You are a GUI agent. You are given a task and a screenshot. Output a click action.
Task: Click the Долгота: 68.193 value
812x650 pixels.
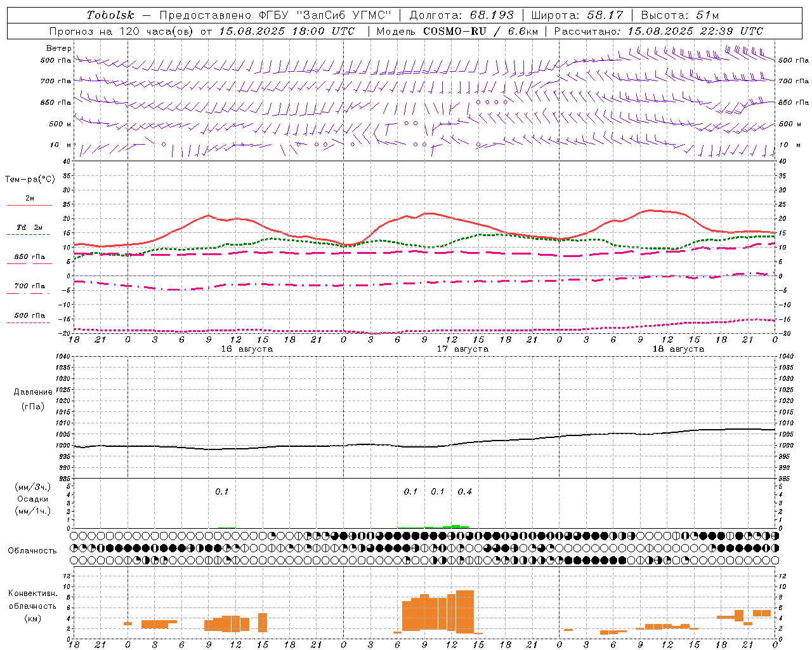point(461,15)
